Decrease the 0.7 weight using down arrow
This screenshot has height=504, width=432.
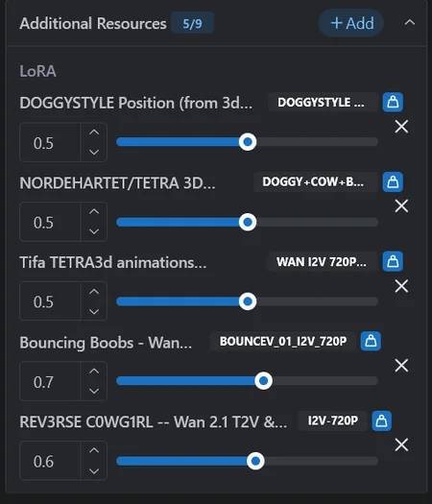(94, 391)
